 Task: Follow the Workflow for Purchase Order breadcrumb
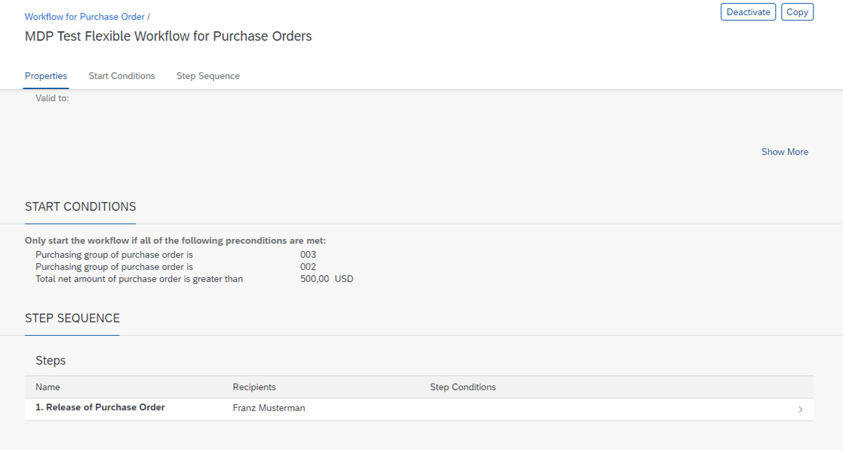point(85,17)
